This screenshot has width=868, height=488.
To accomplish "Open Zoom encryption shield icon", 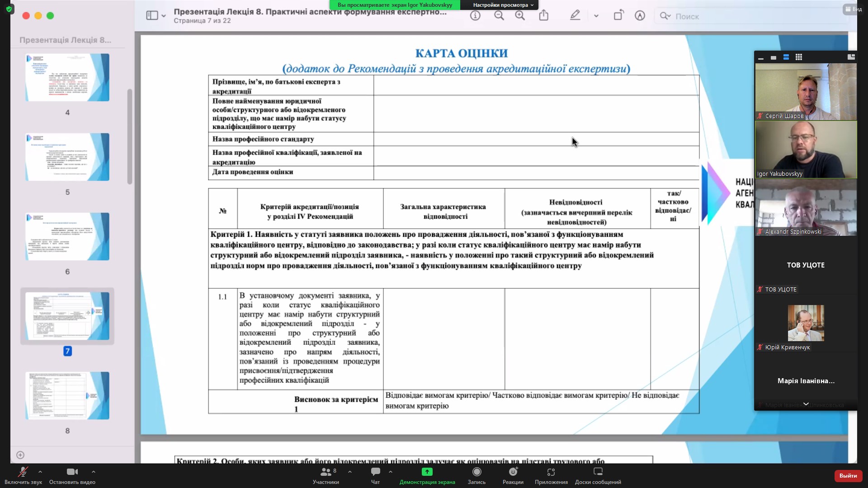I will (x=9, y=9).
